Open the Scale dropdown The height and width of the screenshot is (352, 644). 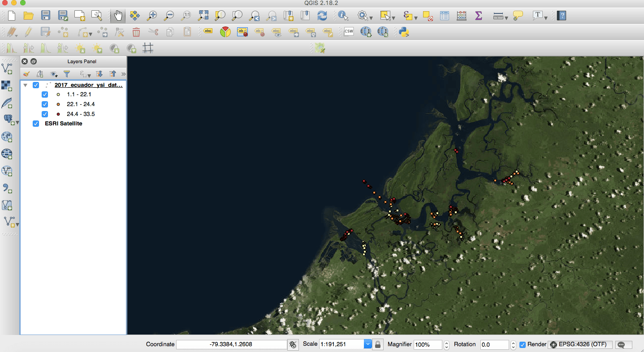pos(368,344)
